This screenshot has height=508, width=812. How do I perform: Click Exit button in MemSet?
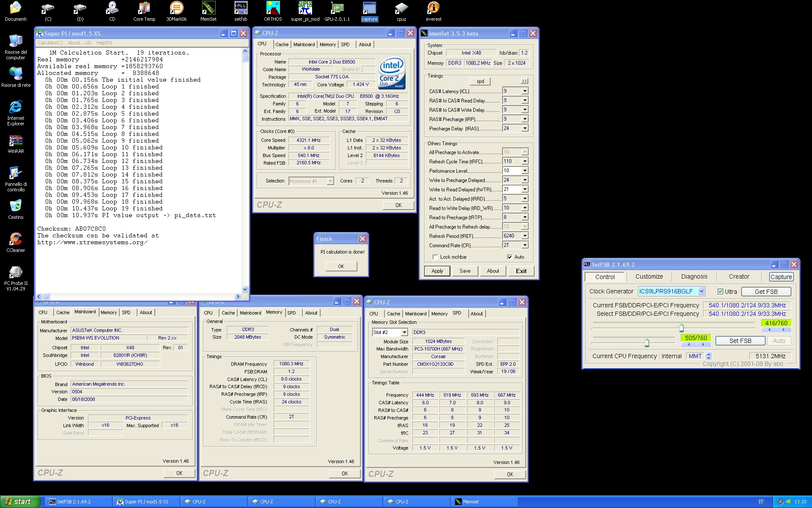pyautogui.click(x=521, y=271)
